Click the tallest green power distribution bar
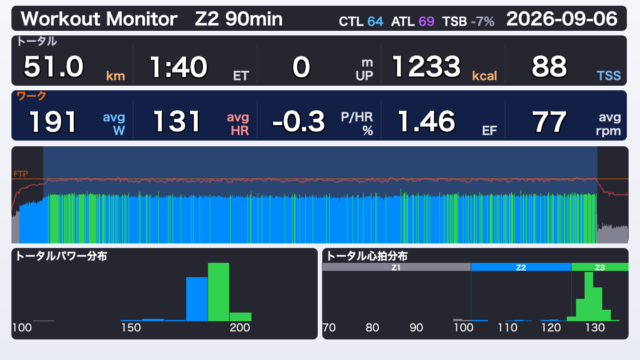 [x=218, y=292]
